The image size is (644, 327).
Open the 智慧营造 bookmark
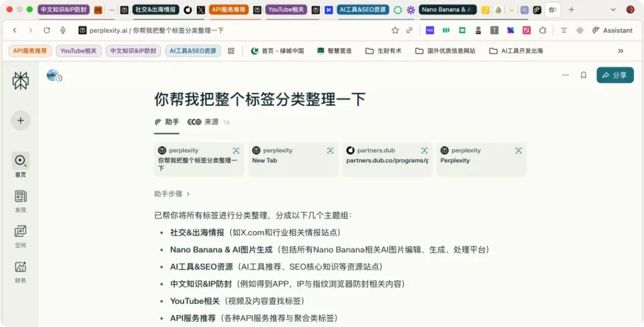point(334,51)
